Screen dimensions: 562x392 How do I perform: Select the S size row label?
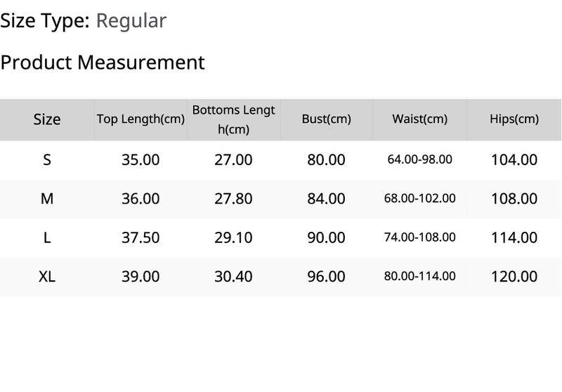[47, 159]
